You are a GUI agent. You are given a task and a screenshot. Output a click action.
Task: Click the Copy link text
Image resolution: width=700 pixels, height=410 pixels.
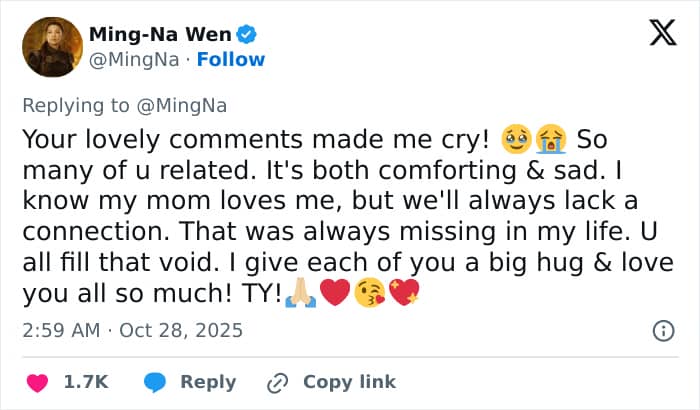pos(349,382)
